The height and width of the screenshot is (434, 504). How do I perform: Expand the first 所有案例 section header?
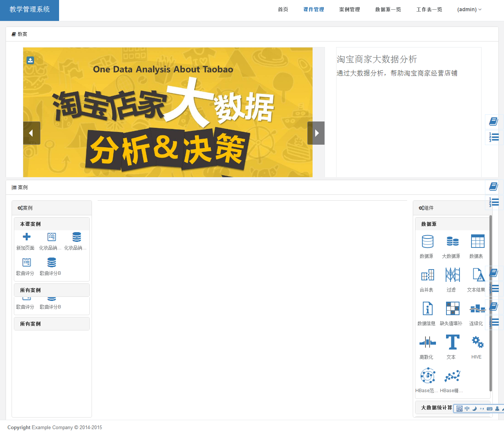pyautogui.click(x=52, y=290)
